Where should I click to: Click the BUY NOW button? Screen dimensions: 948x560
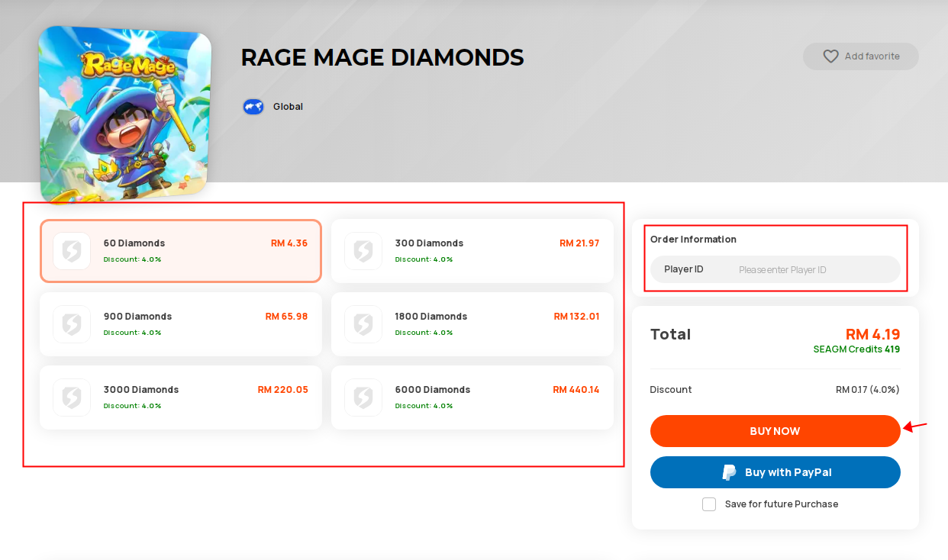775,431
